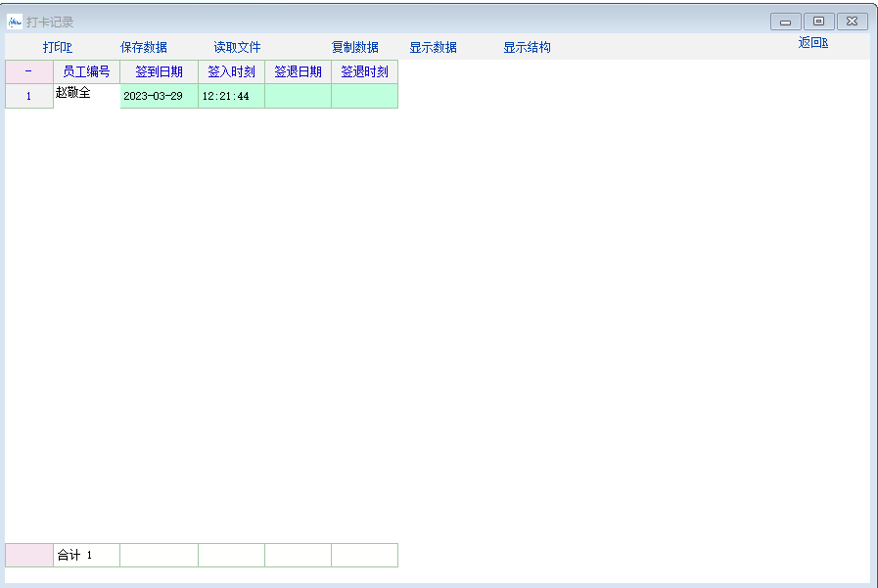
Task: Click the 签入时刻 column header
Action: (231, 71)
